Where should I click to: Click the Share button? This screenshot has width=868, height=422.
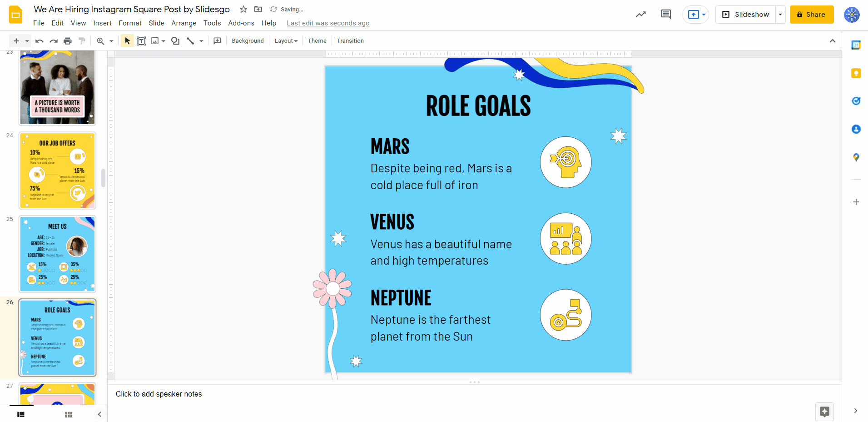click(x=812, y=15)
